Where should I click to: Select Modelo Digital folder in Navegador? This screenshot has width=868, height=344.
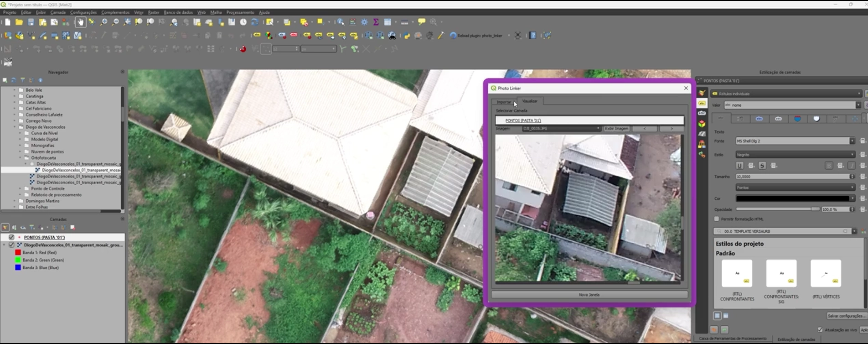(x=44, y=139)
